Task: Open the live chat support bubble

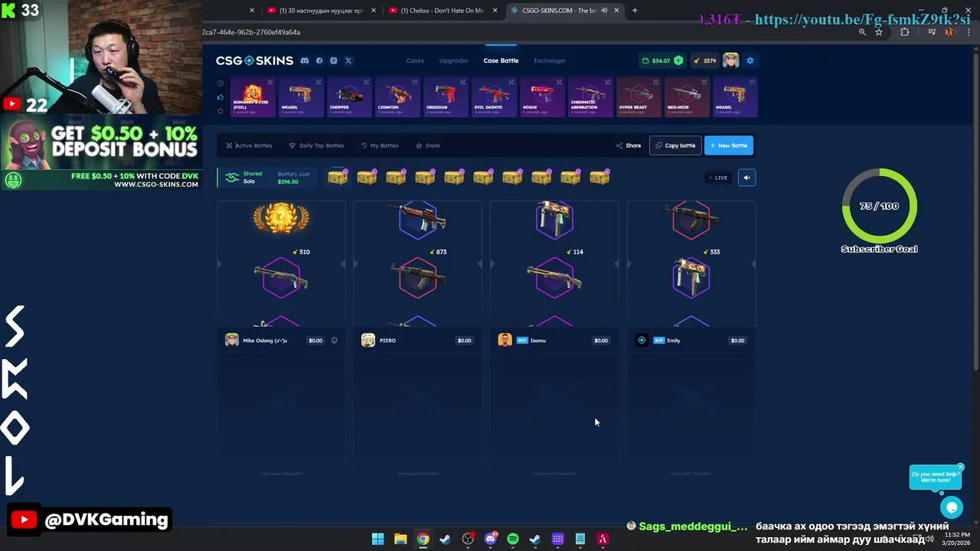Action: (952, 507)
